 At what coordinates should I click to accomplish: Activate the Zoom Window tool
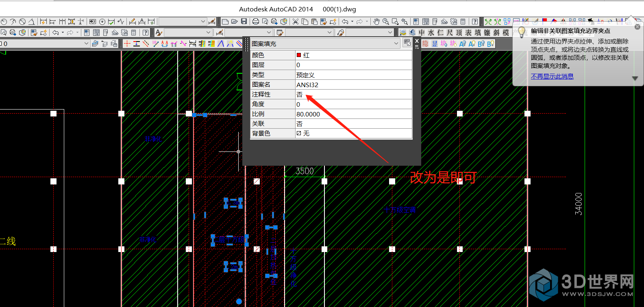tap(395, 22)
